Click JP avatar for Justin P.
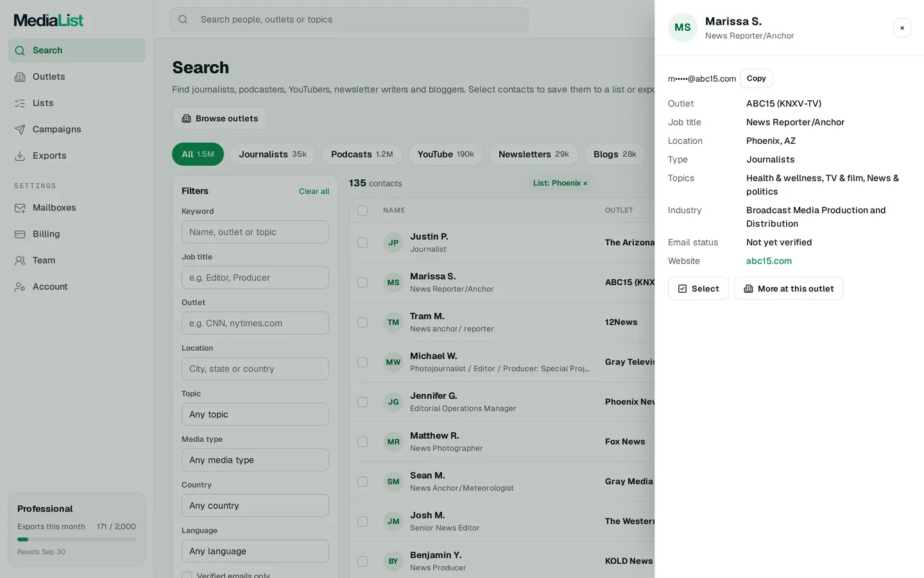 pyautogui.click(x=393, y=243)
